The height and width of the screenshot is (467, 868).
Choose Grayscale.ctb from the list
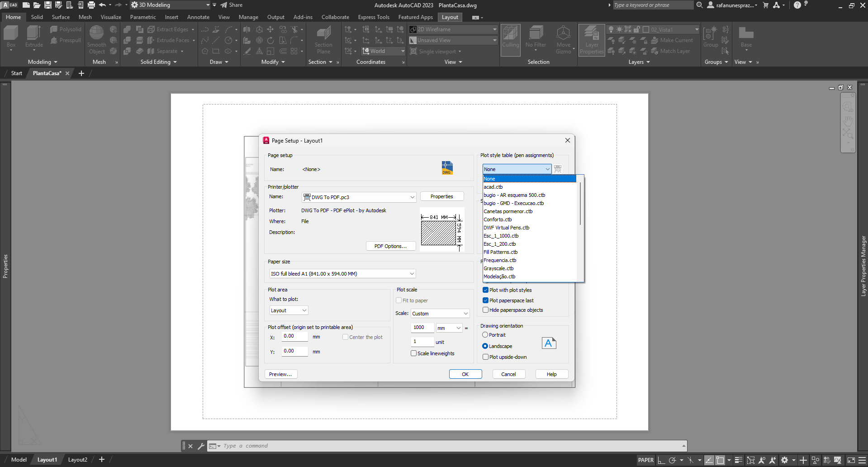498,268
